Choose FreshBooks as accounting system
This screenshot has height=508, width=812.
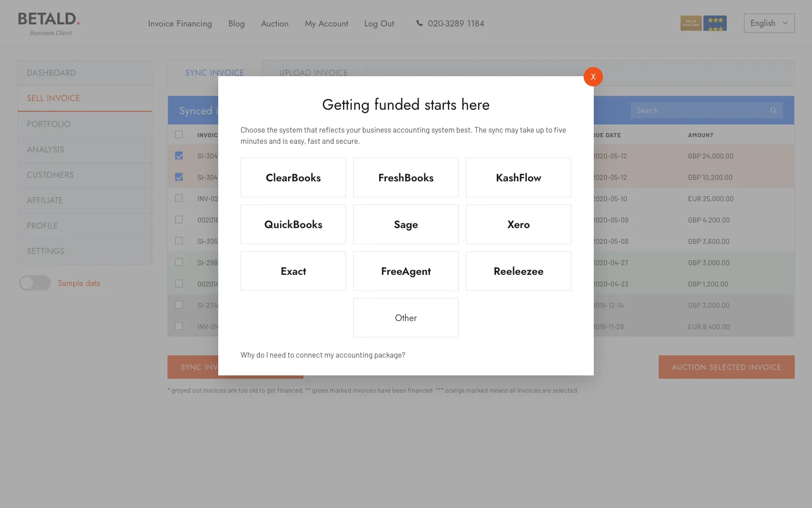pyautogui.click(x=406, y=177)
